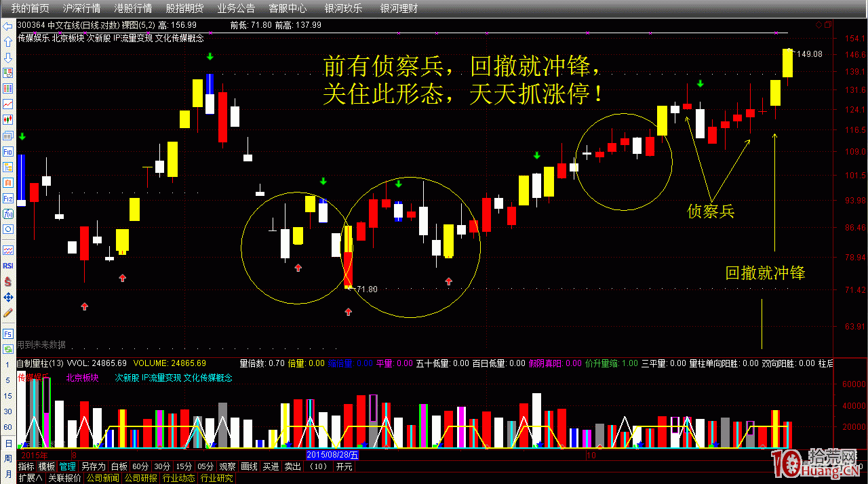The width and height of the screenshot is (868, 484).
Task: Click the 卖出 sell button
Action: tap(293, 466)
